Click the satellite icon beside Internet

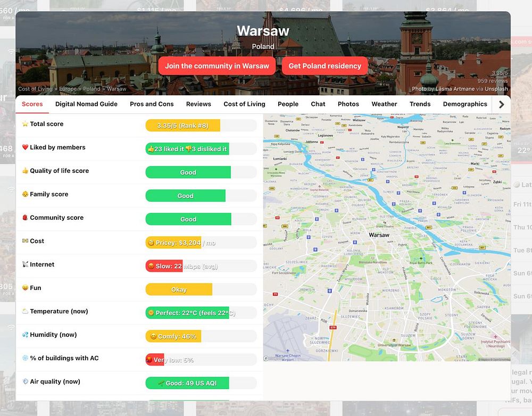(x=25, y=264)
